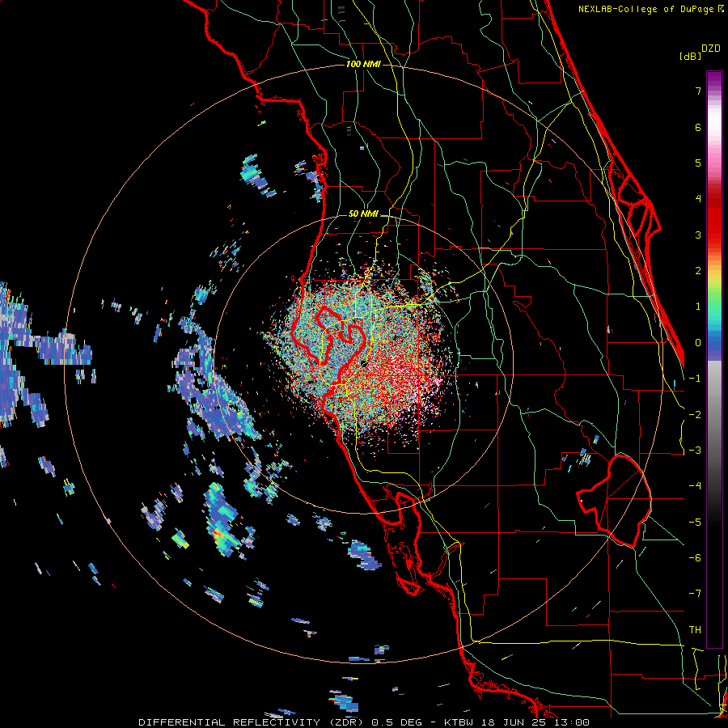This screenshot has height=728, width=728.
Task: Click the 3 value on color scale
Action: (x=698, y=235)
